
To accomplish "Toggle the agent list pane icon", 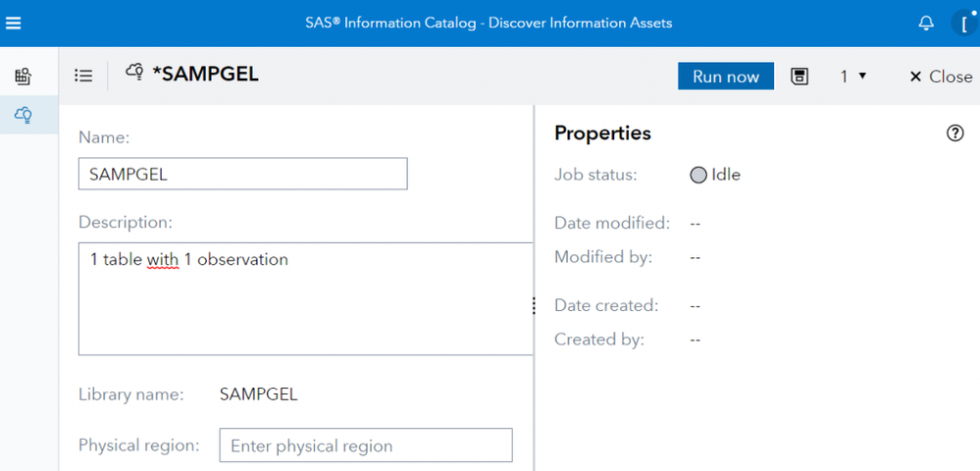I will [x=83, y=76].
